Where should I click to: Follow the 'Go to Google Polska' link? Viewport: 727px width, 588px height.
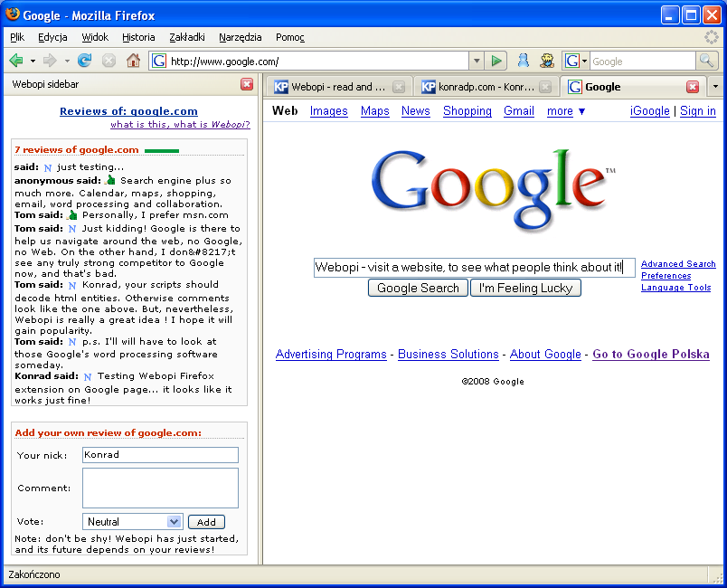tap(651, 355)
